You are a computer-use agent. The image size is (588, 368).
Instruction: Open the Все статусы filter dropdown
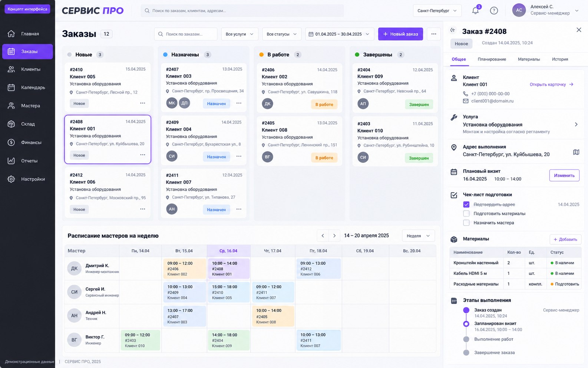coord(282,34)
